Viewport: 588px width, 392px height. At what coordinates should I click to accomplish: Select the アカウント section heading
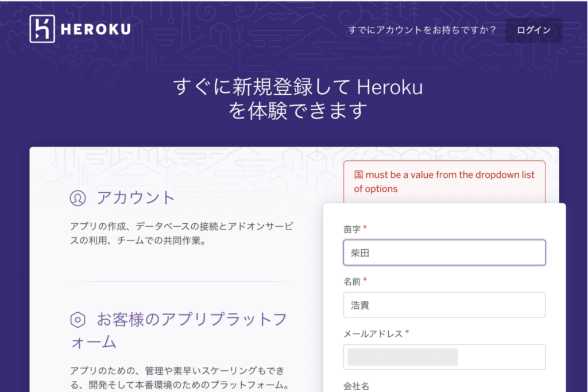click(136, 198)
